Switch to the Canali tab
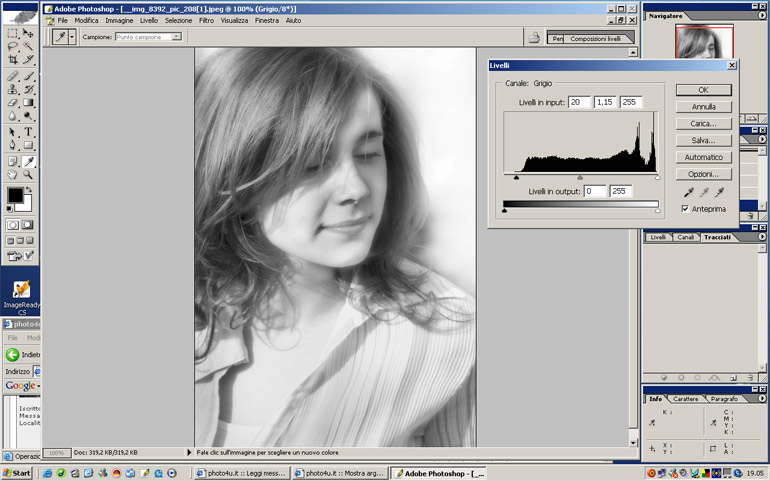The image size is (770, 481). [686, 237]
